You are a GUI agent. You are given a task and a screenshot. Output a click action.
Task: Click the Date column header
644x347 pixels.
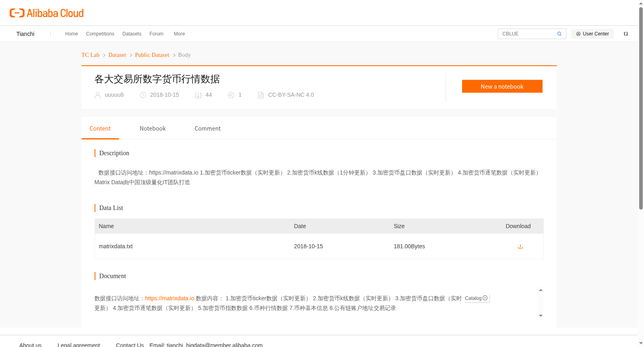click(x=300, y=226)
